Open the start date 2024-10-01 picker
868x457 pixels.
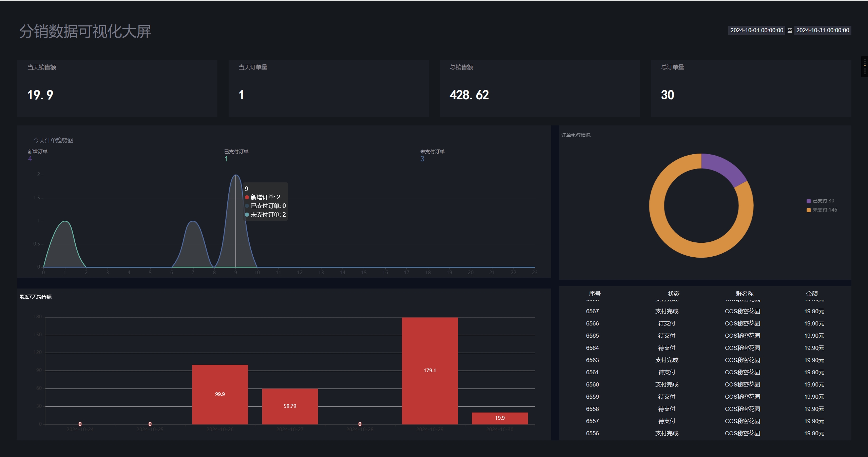tap(756, 30)
